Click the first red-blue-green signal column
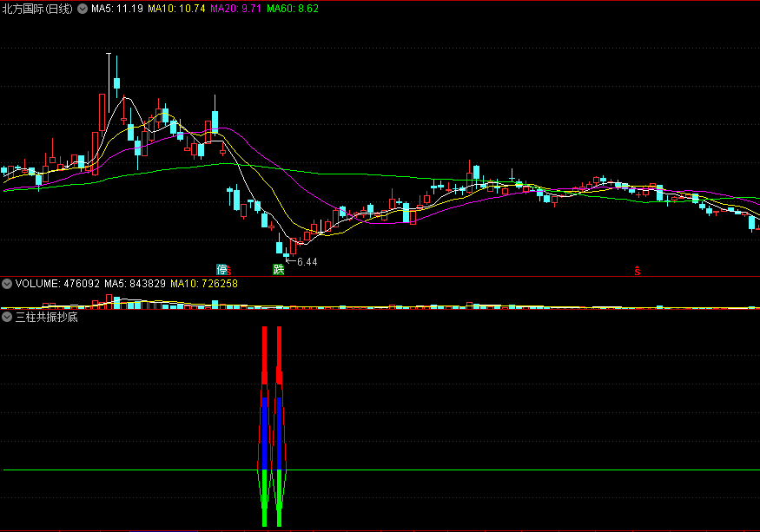Screen dimensions: 760x532 point(264,426)
